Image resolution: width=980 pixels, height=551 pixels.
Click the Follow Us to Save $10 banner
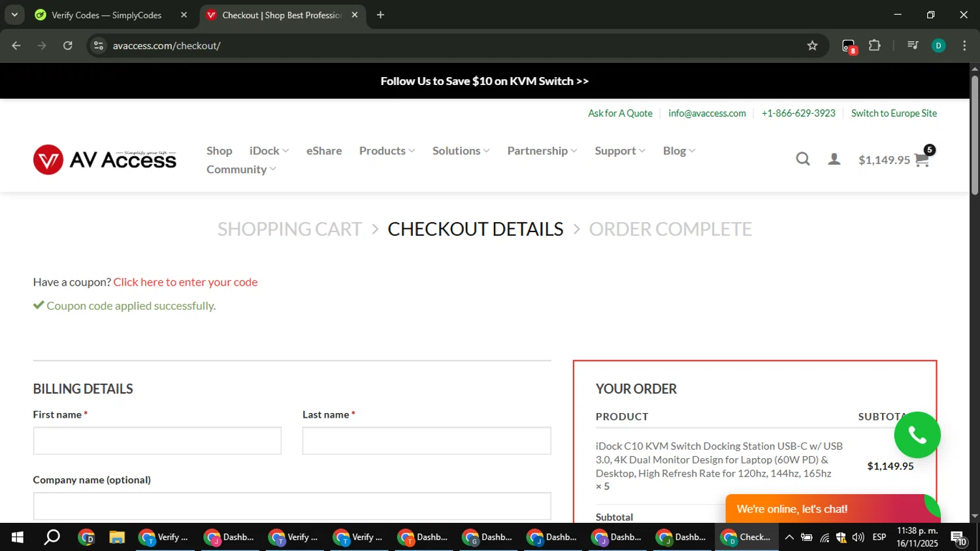click(x=485, y=81)
